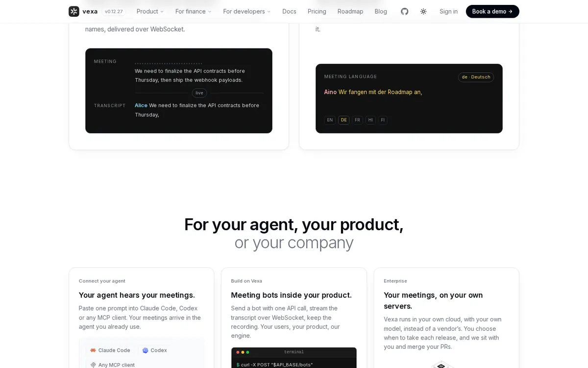
Task: Click the Any MCP client icon chip
Action: click(x=112, y=365)
